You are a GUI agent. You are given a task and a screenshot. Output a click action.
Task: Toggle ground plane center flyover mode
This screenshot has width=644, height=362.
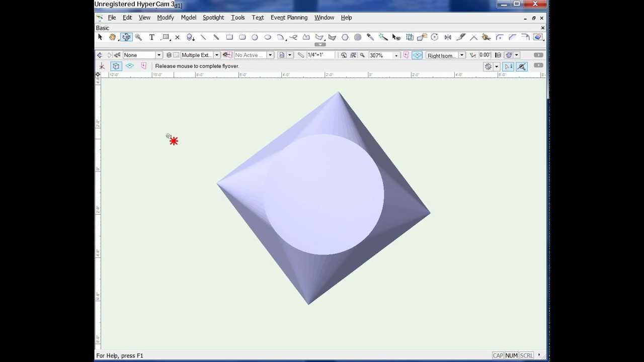click(x=129, y=66)
